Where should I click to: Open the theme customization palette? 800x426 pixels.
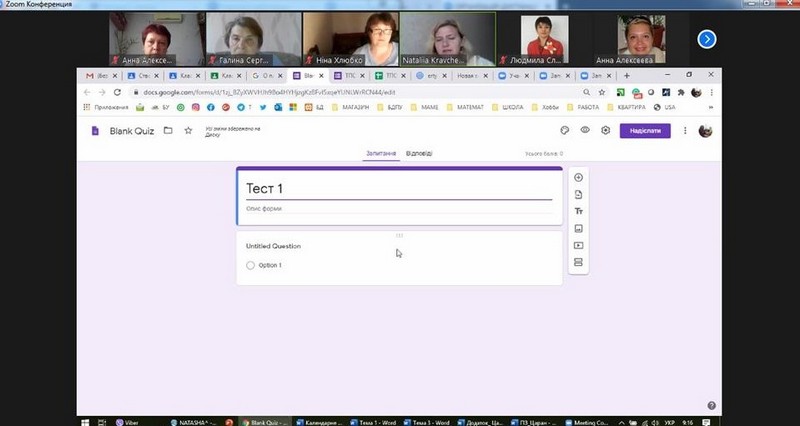pos(564,131)
